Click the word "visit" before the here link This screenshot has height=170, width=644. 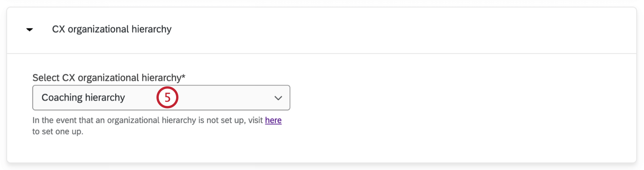pyautogui.click(x=255, y=120)
